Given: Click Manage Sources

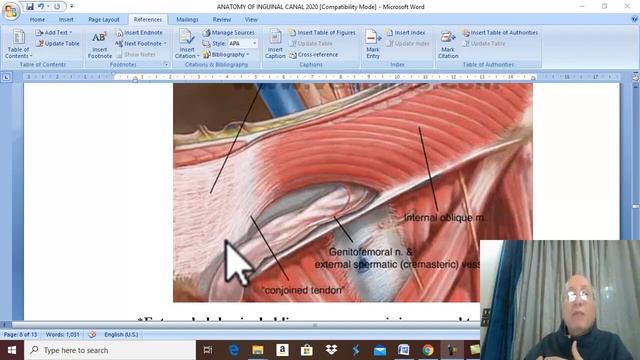Looking at the screenshot, I should [229, 32].
